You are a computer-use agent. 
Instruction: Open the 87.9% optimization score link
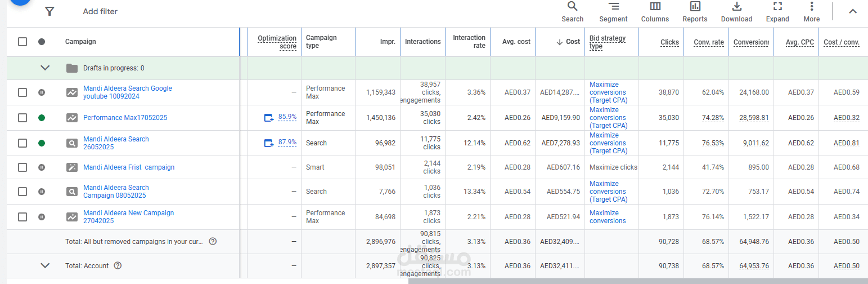pos(287,143)
